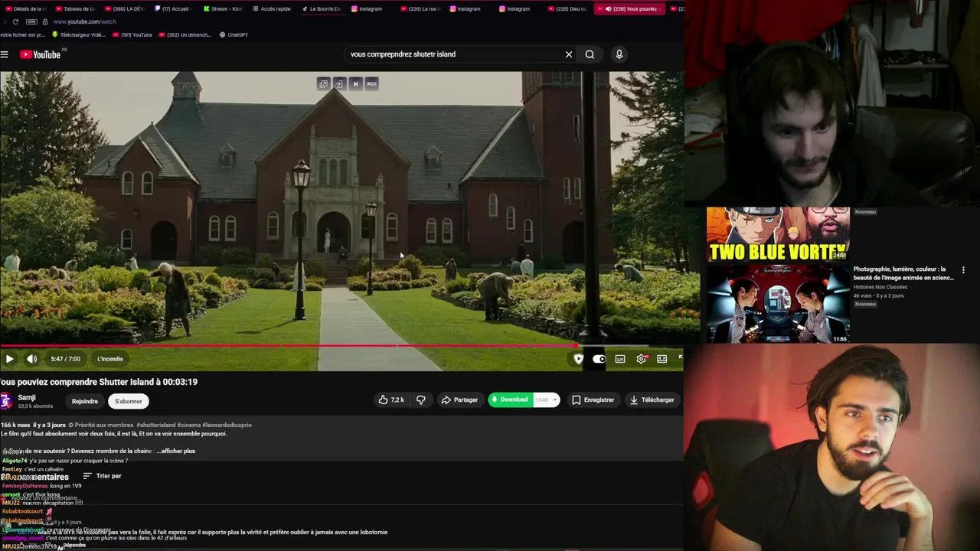
Task: Open the 'L'incendie' chapter label
Action: [x=110, y=359]
